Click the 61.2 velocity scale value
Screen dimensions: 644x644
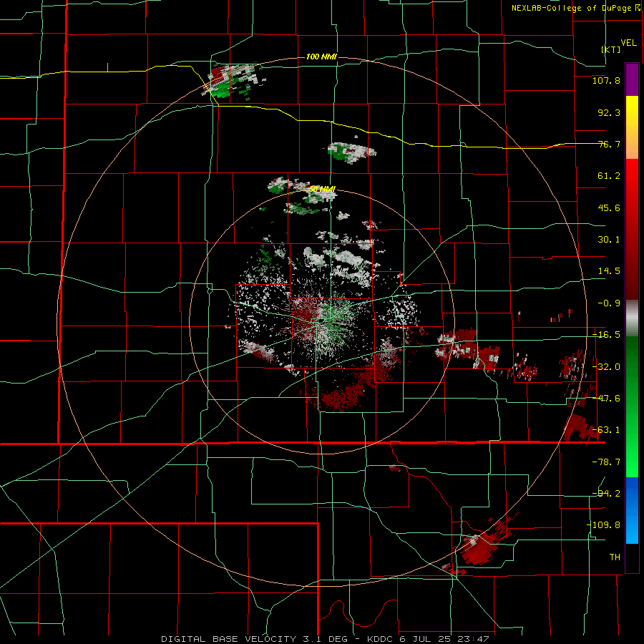pyautogui.click(x=609, y=176)
